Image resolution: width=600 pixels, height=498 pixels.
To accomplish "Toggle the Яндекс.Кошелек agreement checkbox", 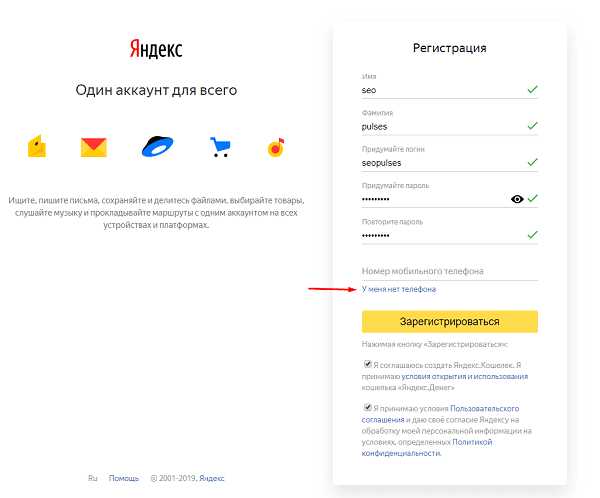I will [367, 364].
